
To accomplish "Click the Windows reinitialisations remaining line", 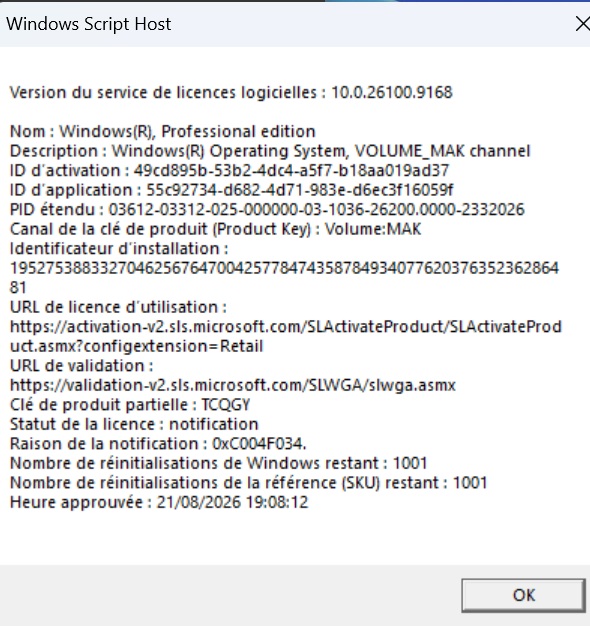I will click(218, 464).
